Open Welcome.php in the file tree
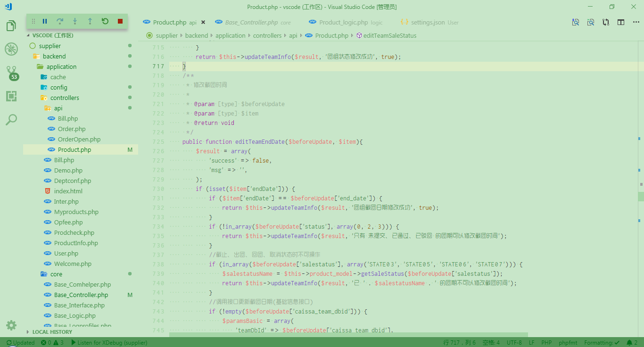 [73, 264]
